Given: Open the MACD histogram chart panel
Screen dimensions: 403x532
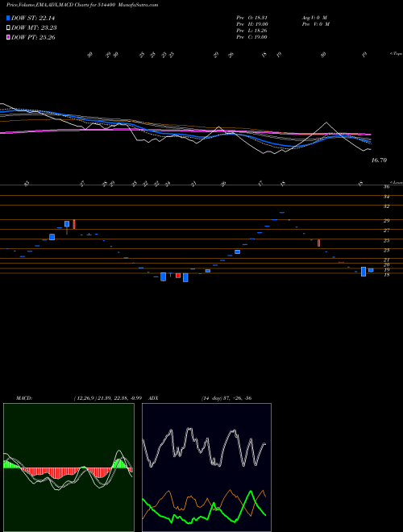Looking at the screenshot, I should click(x=69, y=468).
